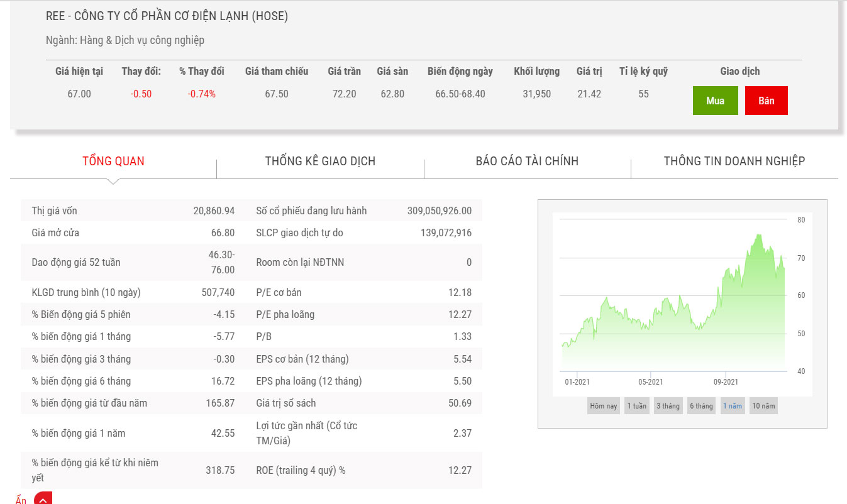The image size is (847, 504).
Task: Show the 10 năm price history
Action: (763, 406)
